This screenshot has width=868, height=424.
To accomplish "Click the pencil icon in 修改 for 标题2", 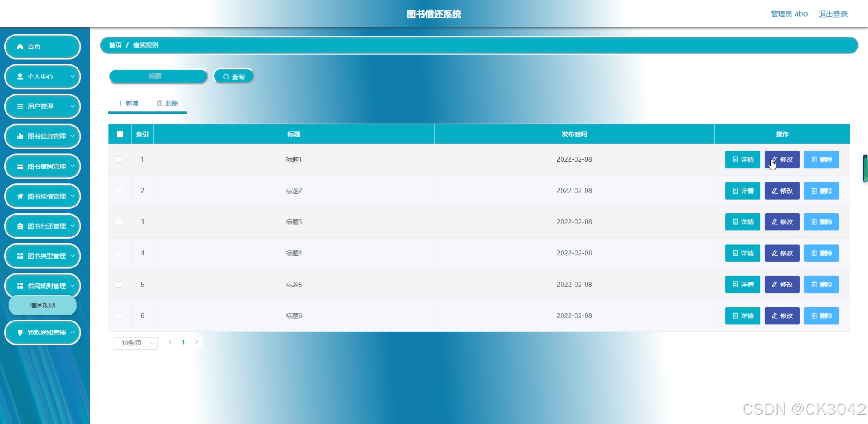I will [775, 191].
